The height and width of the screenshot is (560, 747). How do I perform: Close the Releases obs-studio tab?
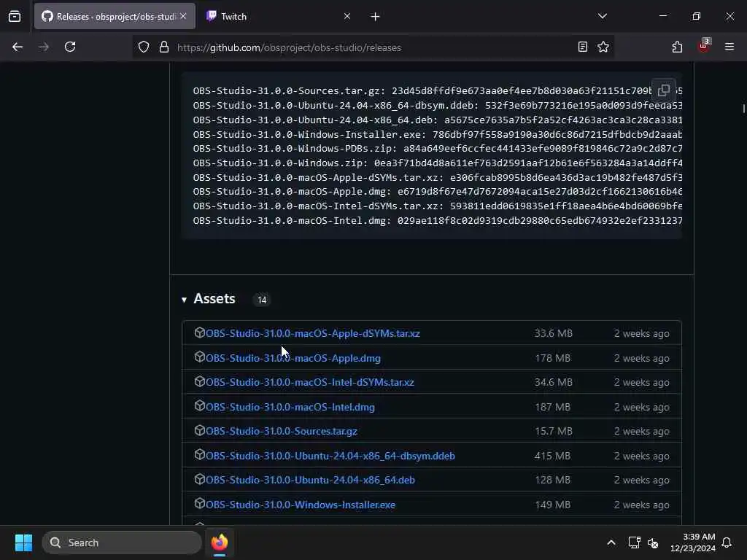(183, 16)
